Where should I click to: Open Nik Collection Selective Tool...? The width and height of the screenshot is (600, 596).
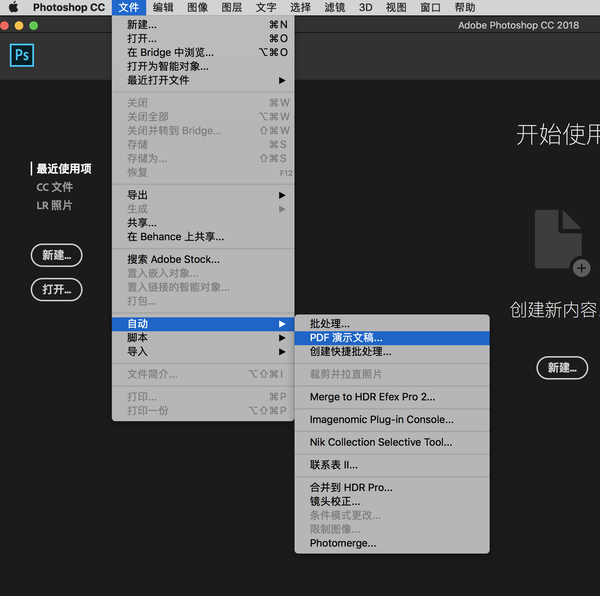tap(392, 442)
